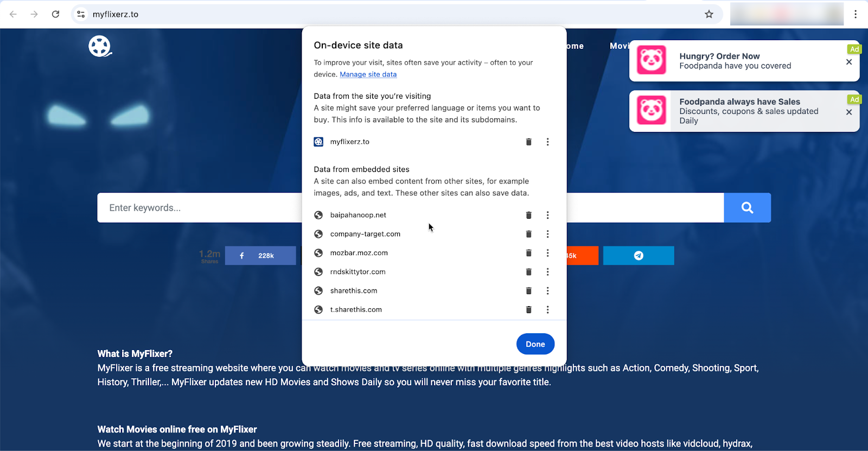868x451 pixels.
Task: Click the blue search magnifier button
Action: click(x=747, y=207)
